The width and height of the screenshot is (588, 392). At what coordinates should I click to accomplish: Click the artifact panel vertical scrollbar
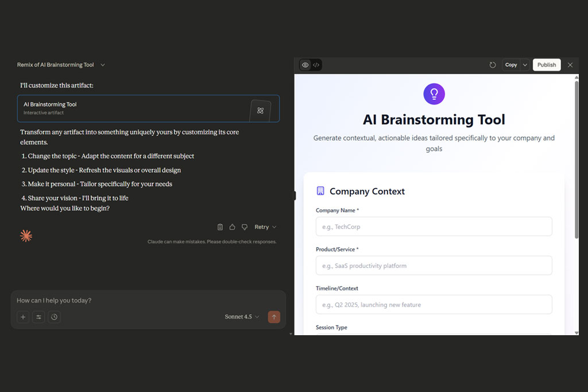pos(577,161)
